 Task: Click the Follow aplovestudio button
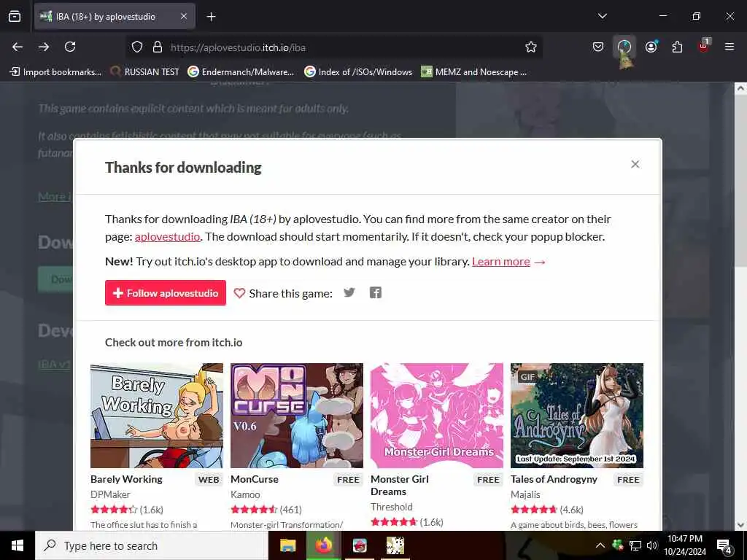tap(166, 293)
